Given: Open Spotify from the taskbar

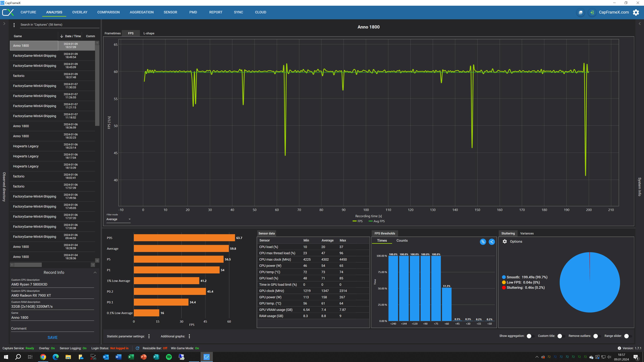Looking at the screenshot, I should coord(169,357).
